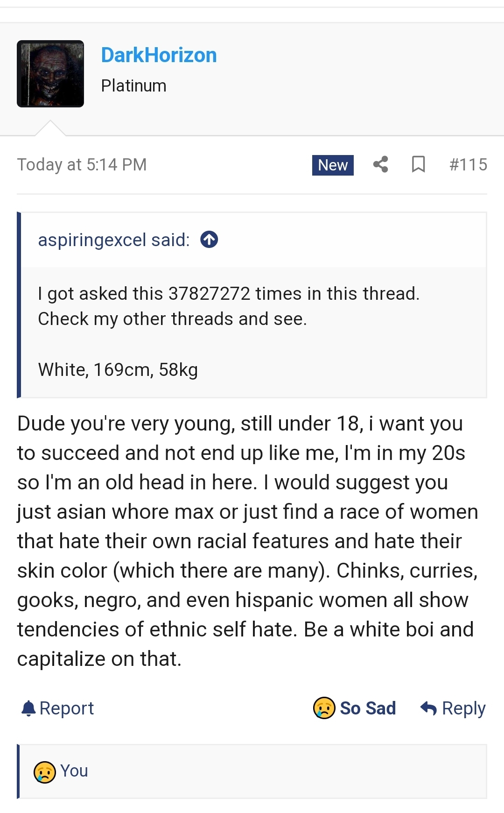The width and height of the screenshot is (504, 813).
Task: Click the crying emoji beside So Sad
Action: [x=324, y=708]
